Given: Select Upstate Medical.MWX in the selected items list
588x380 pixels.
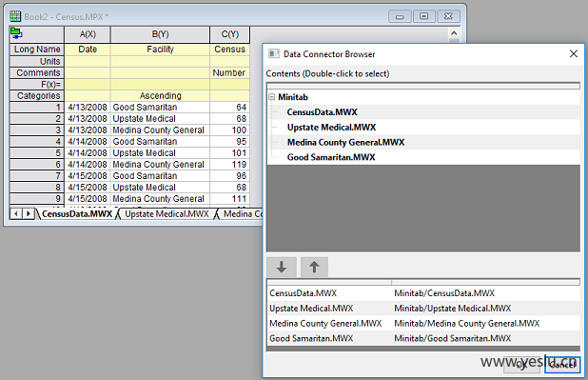Looking at the screenshot, I should click(x=311, y=309).
